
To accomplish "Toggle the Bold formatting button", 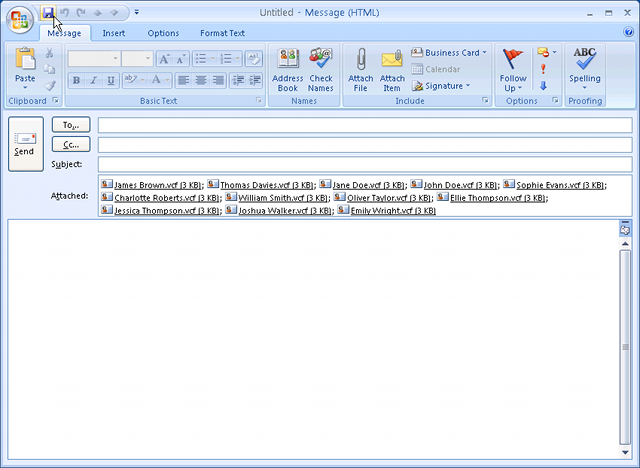I will tap(76, 80).
